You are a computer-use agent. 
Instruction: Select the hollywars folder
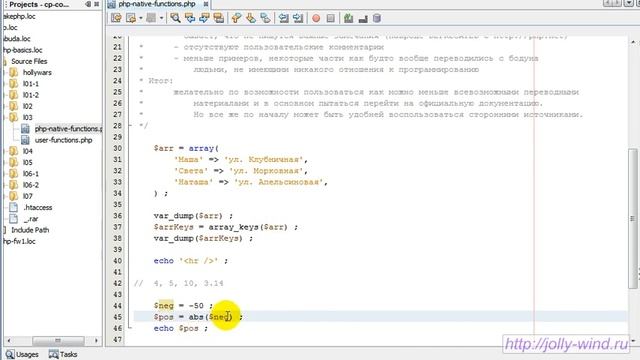(x=37, y=73)
